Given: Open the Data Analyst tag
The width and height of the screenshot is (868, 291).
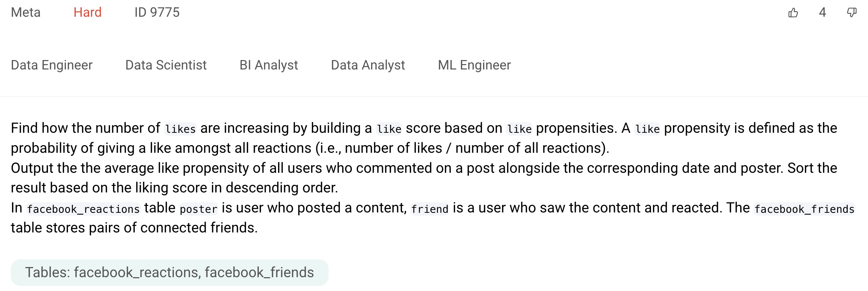Looking at the screenshot, I should (x=368, y=65).
